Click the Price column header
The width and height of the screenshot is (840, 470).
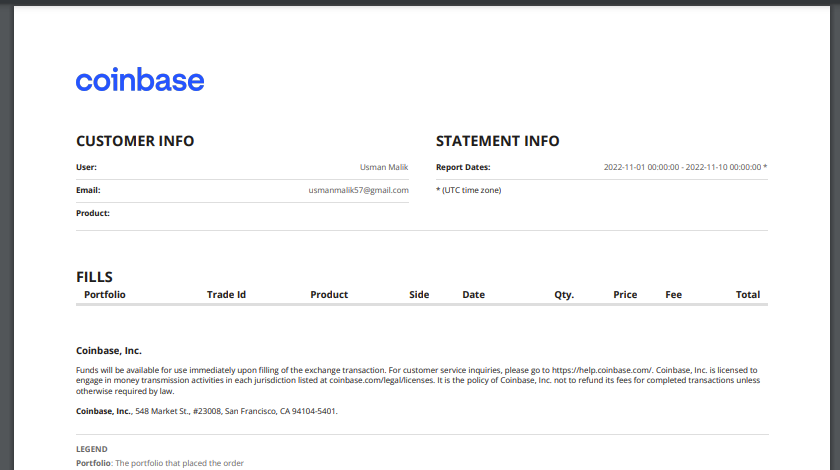point(625,295)
